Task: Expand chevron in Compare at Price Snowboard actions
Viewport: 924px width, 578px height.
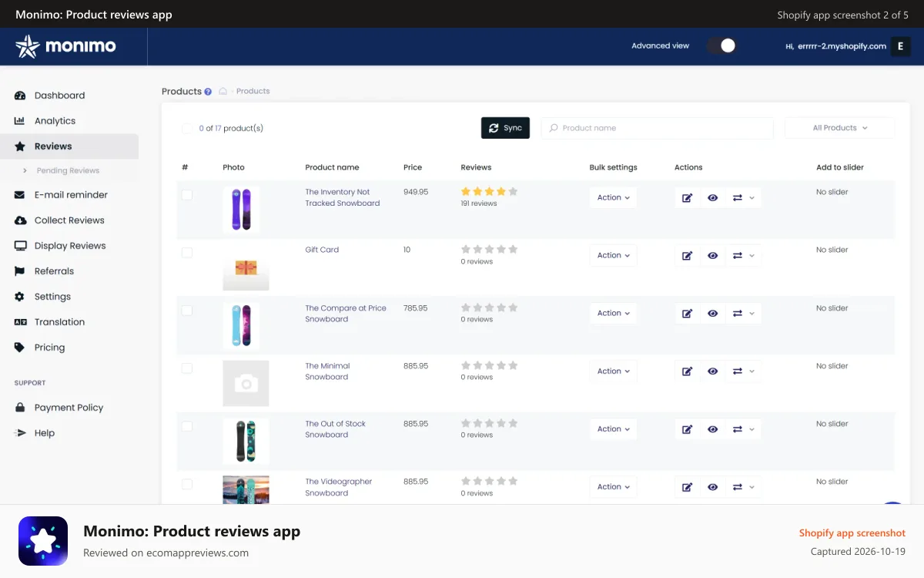Action: click(752, 314)
